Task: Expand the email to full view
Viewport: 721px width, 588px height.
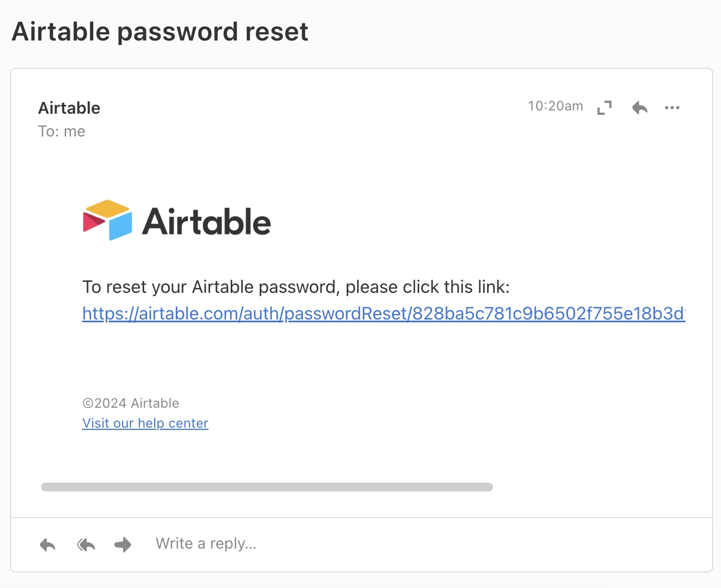Action: pos(605,108)
